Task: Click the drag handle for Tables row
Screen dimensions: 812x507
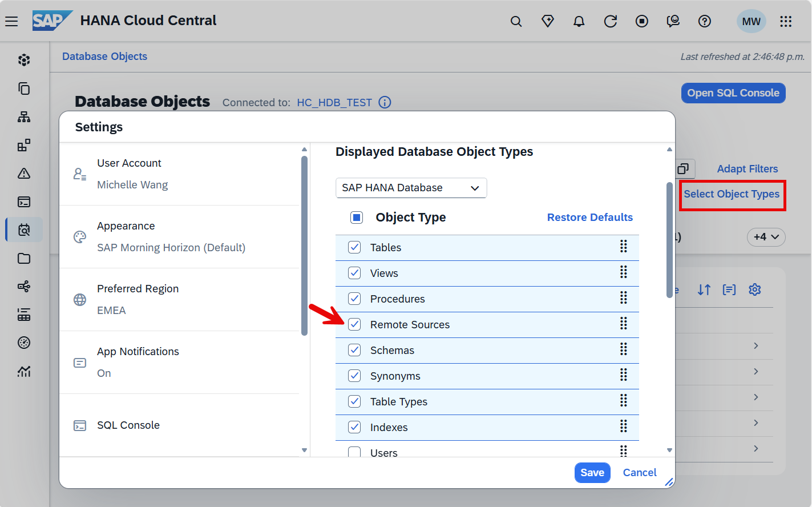Action: [624, 246]
